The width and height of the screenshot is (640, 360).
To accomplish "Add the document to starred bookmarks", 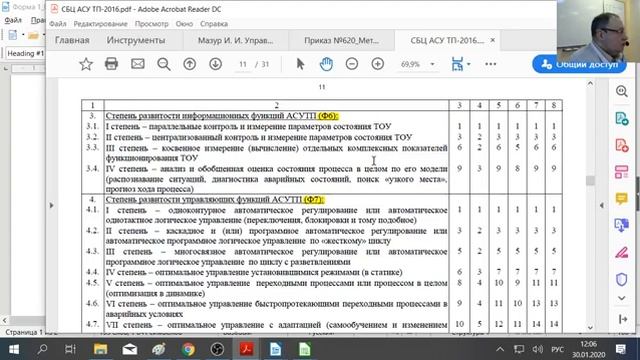I will point(86,64).
